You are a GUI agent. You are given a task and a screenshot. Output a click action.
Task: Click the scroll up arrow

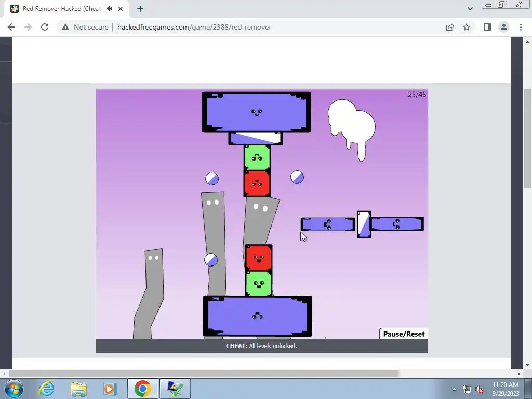(x=527, y=42)
